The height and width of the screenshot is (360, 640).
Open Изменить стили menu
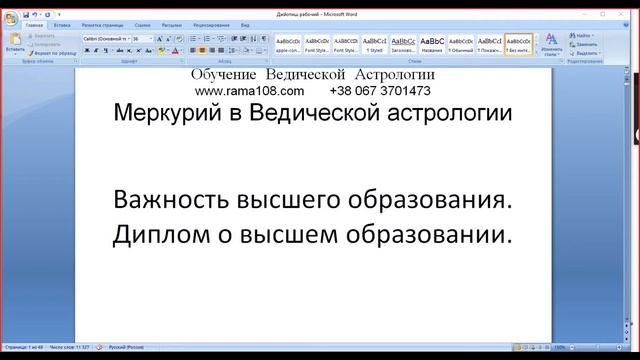551,44
